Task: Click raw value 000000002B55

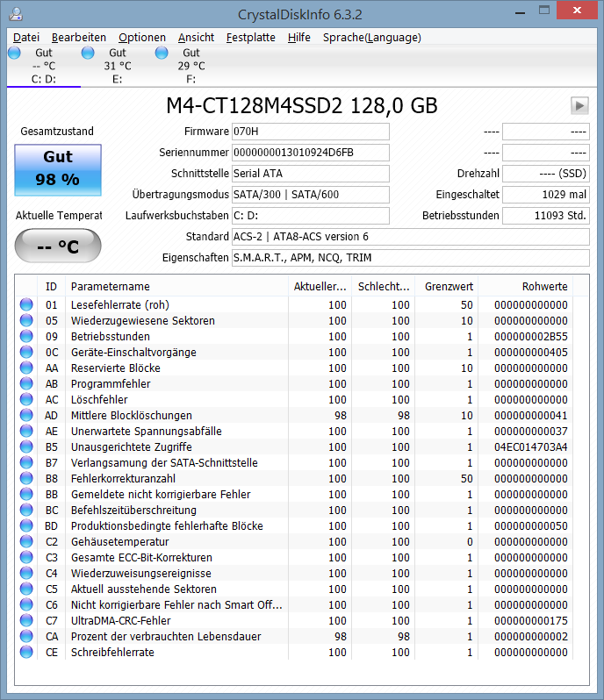Action: click(x=531, y=336)
